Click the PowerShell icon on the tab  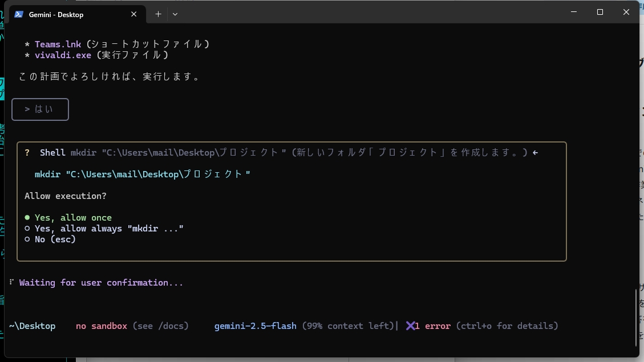[19, 14]
